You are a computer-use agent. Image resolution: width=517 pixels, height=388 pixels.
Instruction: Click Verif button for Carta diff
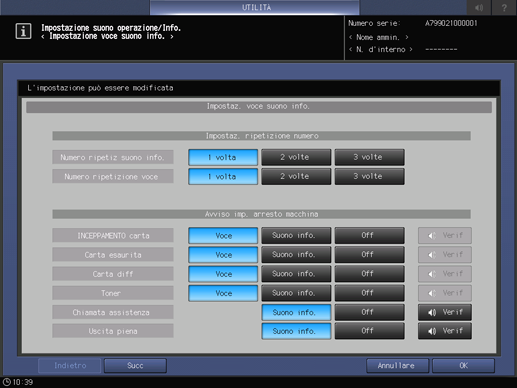coord(445,274)
